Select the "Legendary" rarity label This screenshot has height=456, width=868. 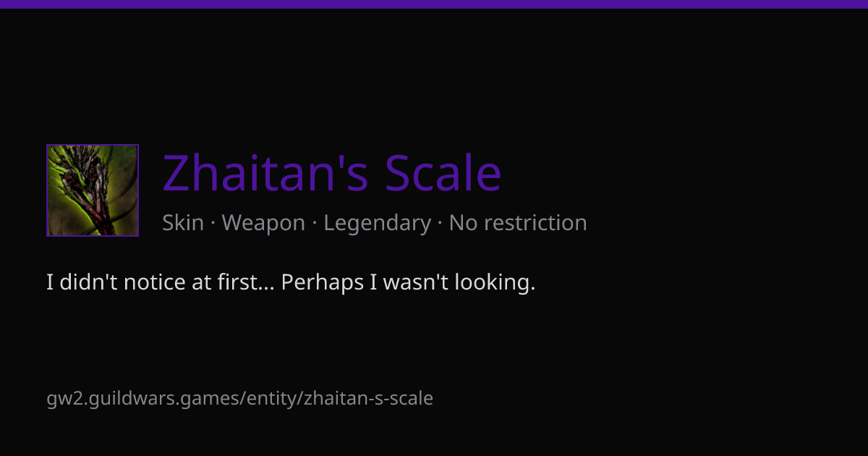coord(377,223)
